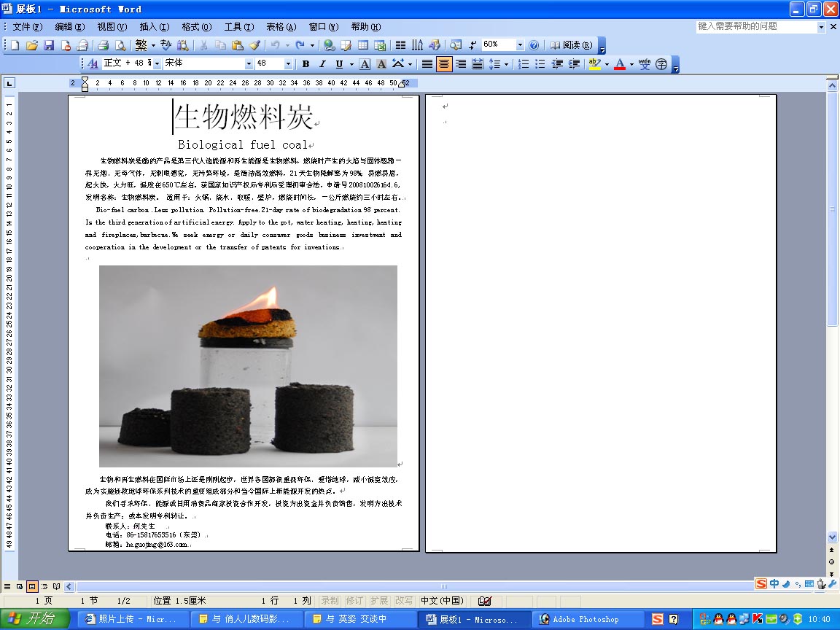
Task: Insert a hyperlink using toolbar icon
Action: click(x=329, y=45)
